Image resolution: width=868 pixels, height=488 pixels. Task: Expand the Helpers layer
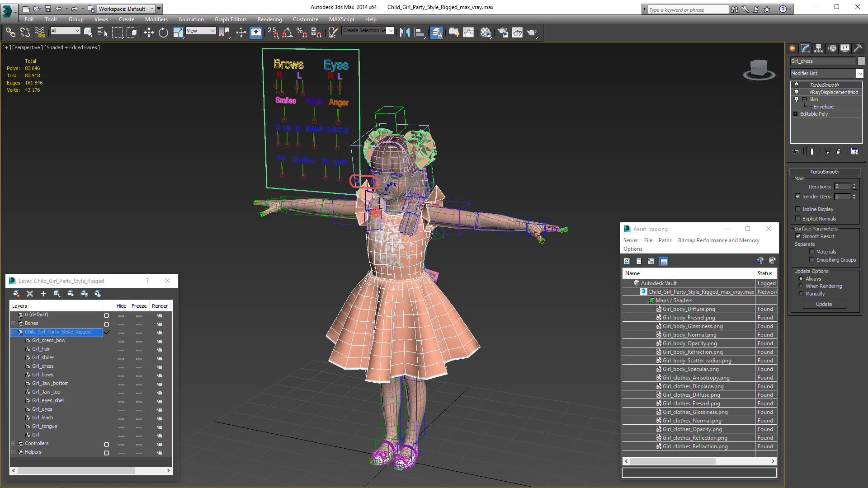pos(14,452)
